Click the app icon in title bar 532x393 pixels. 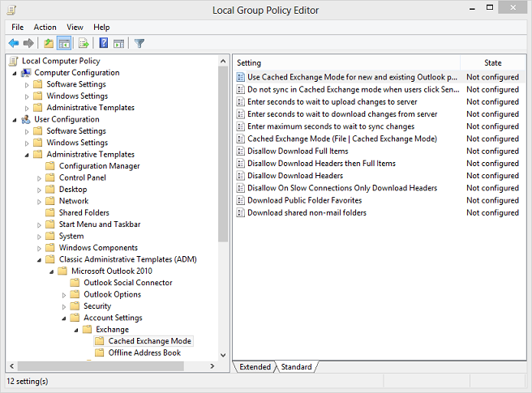coord(11,10)
